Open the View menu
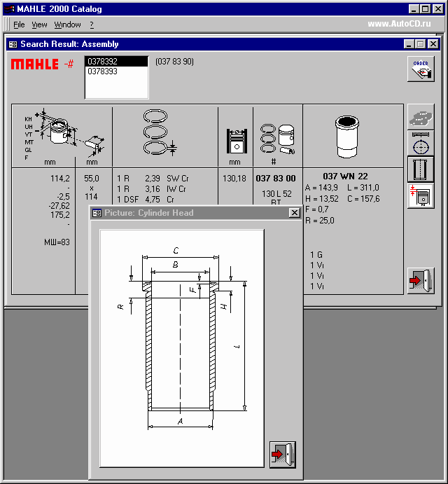Image resolution: width=448 pixels, height=484 pixels. pos(39,25)
